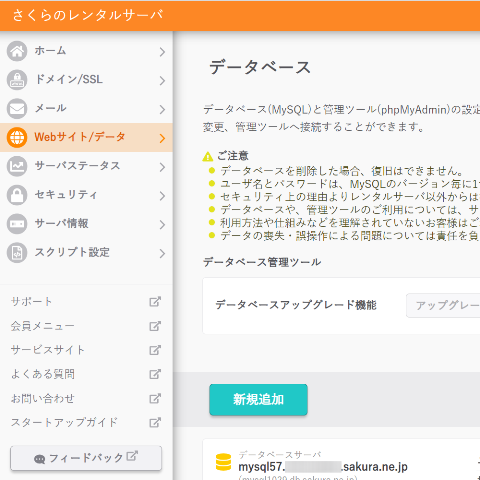
Task: Click the ホーム house icon
Action: coord(17,51)
